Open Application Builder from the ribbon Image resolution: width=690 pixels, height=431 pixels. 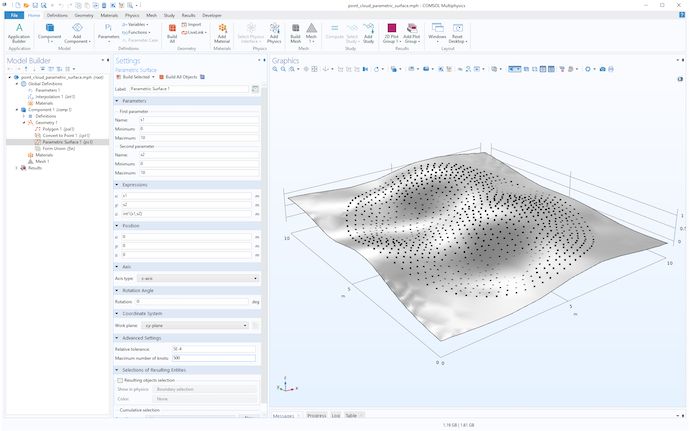click(19, 33)
